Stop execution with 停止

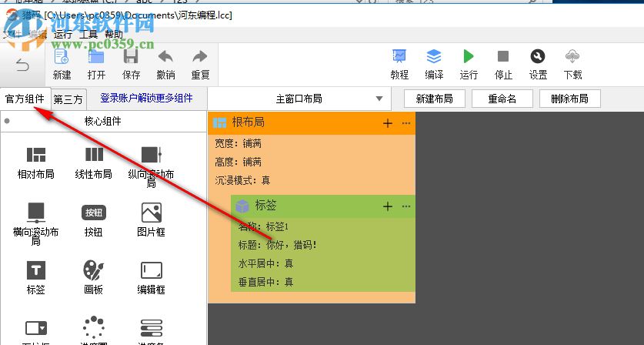pos(503,65)
